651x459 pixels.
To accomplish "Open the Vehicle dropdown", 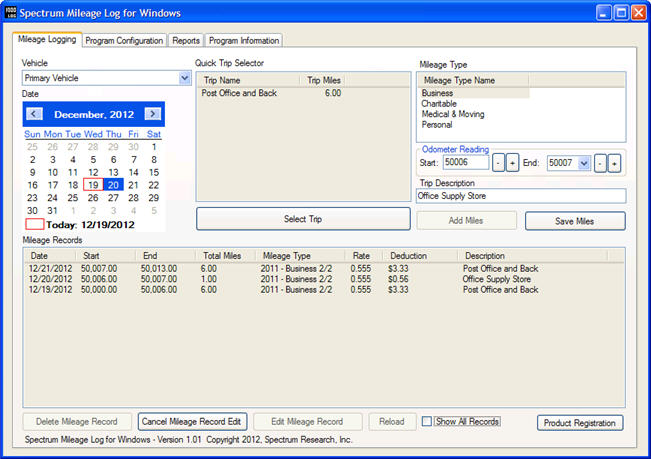I will [183, 77].
